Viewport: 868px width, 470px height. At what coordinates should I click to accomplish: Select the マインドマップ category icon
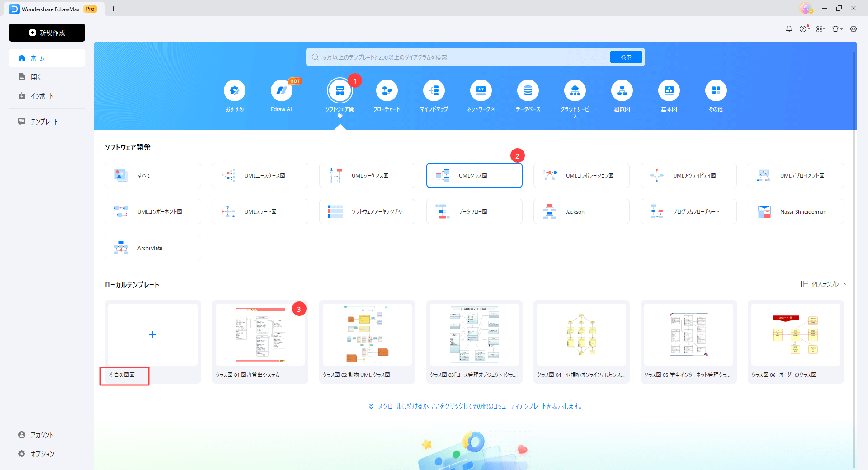pyautogui.click(x=434, y=91)
